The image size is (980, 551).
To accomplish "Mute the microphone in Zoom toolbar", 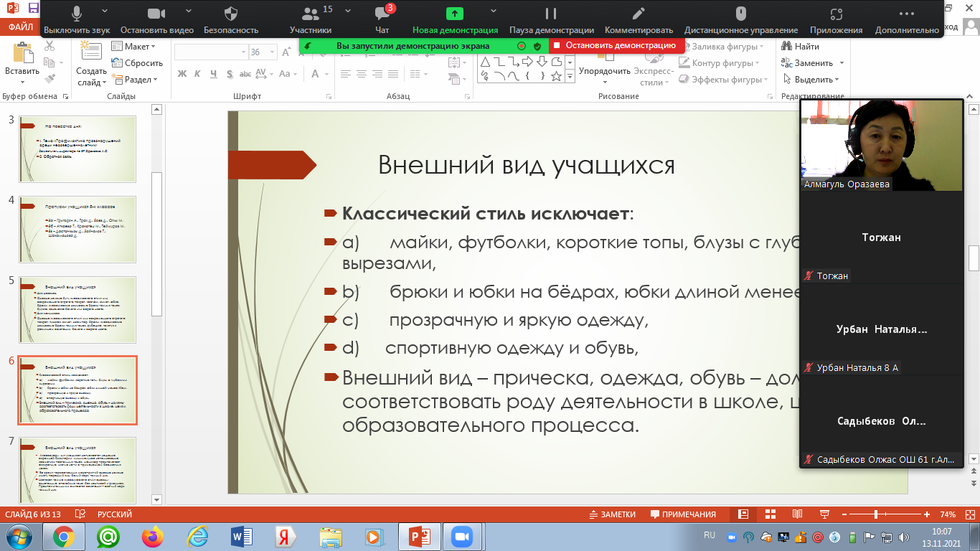I will (x=76, y=15).
